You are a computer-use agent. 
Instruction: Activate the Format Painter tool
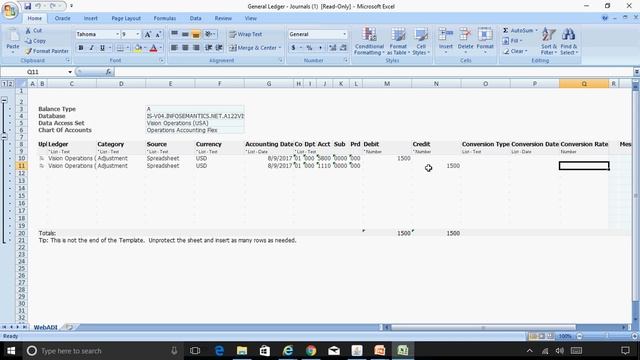coord(47,51)
